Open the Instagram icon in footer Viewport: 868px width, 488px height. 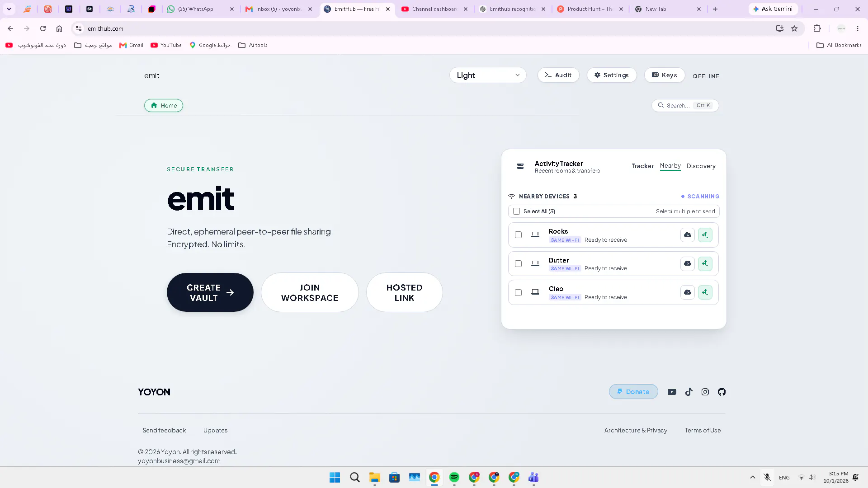(x=705, y=392)
